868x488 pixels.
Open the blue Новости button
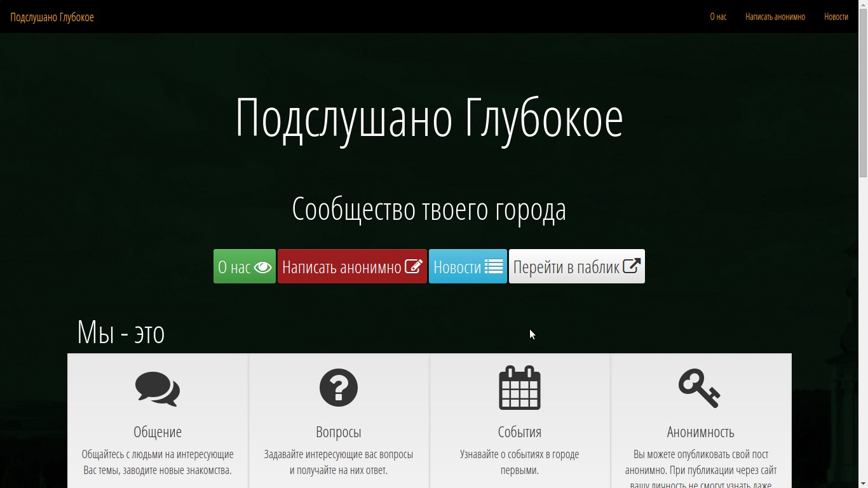[x=468, y=266]
